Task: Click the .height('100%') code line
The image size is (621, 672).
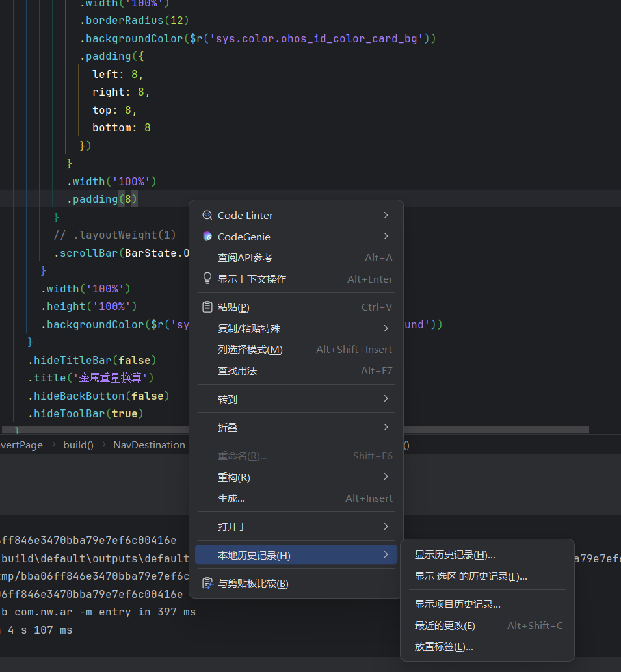Action: 89,306
